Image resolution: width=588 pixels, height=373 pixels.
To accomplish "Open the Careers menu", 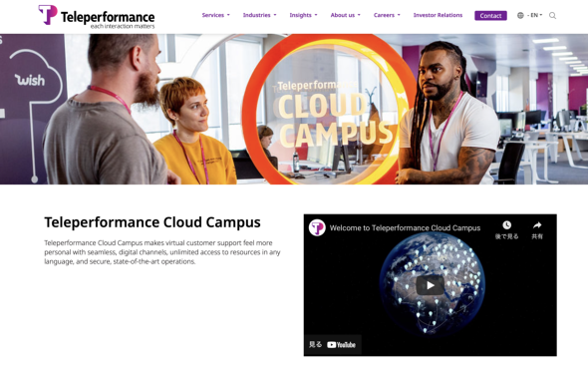I will click(x=387, y=15).
